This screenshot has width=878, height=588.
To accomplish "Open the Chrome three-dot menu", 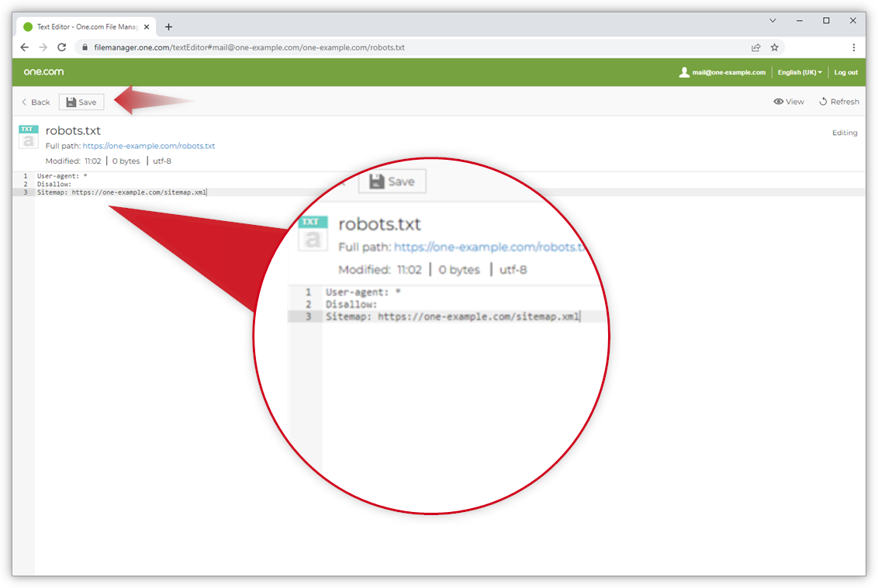I will 853,47.
